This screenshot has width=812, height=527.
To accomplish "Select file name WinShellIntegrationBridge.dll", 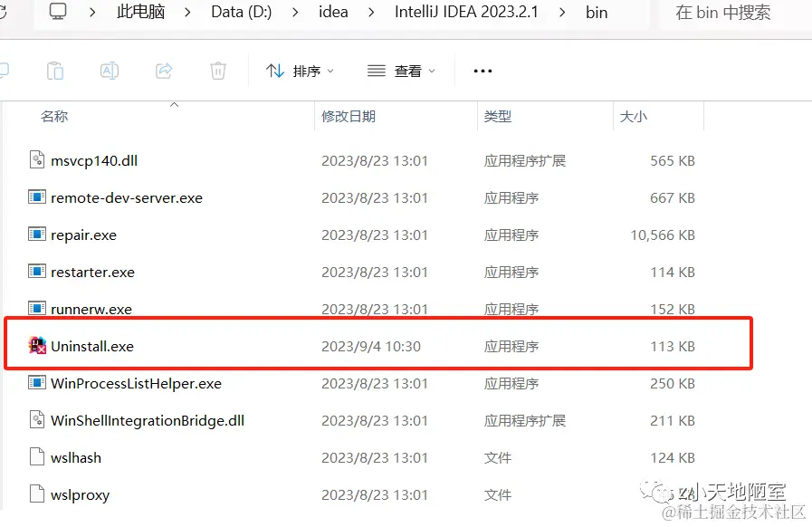I will [148, 420].
